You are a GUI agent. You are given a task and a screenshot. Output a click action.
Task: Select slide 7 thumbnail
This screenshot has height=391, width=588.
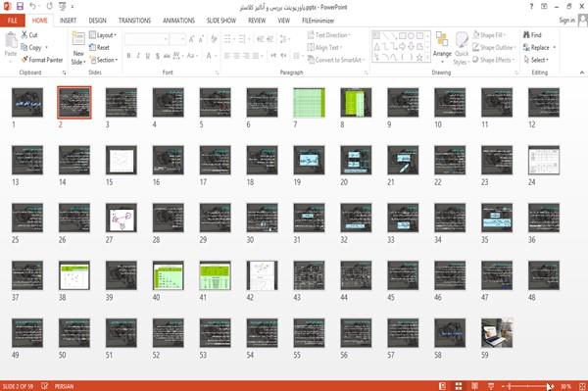pos(309,102)
